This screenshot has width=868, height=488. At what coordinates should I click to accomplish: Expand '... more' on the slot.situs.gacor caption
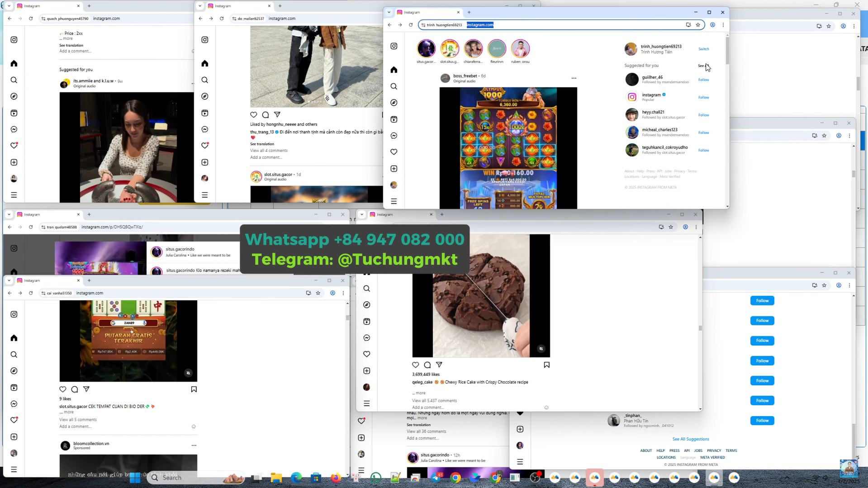[x=66, y=412]
